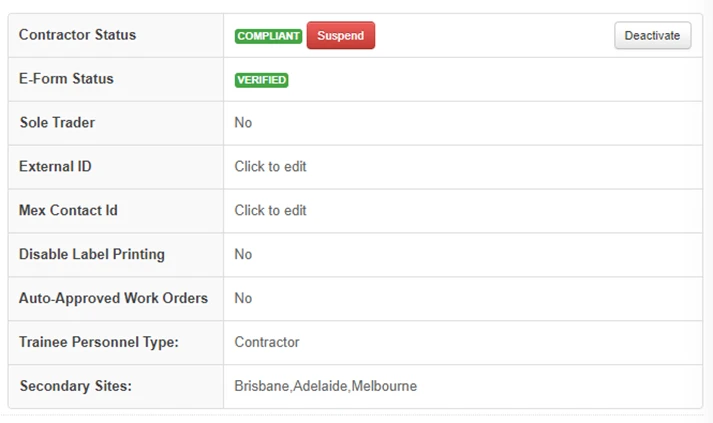Select the External ID label
713x423 pixels.
tap(55, 166)
